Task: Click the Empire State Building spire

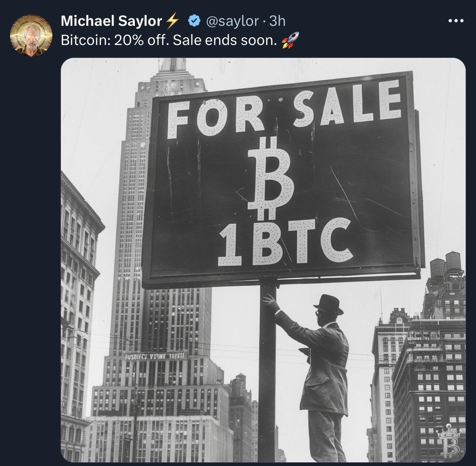Action: 172,66
